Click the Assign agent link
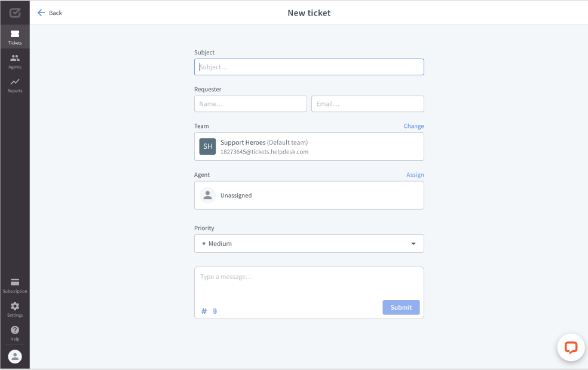The image size is (588, 370). click(415, 175)
